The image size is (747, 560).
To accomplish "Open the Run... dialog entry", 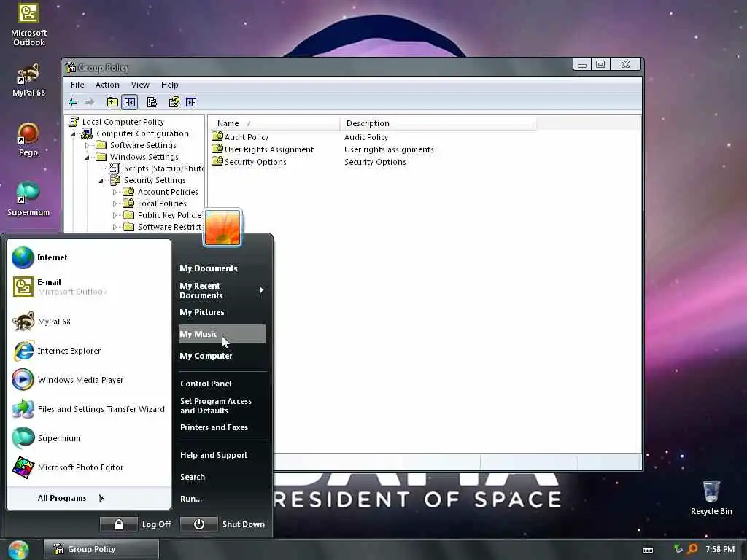I will (x=222, y=499).
